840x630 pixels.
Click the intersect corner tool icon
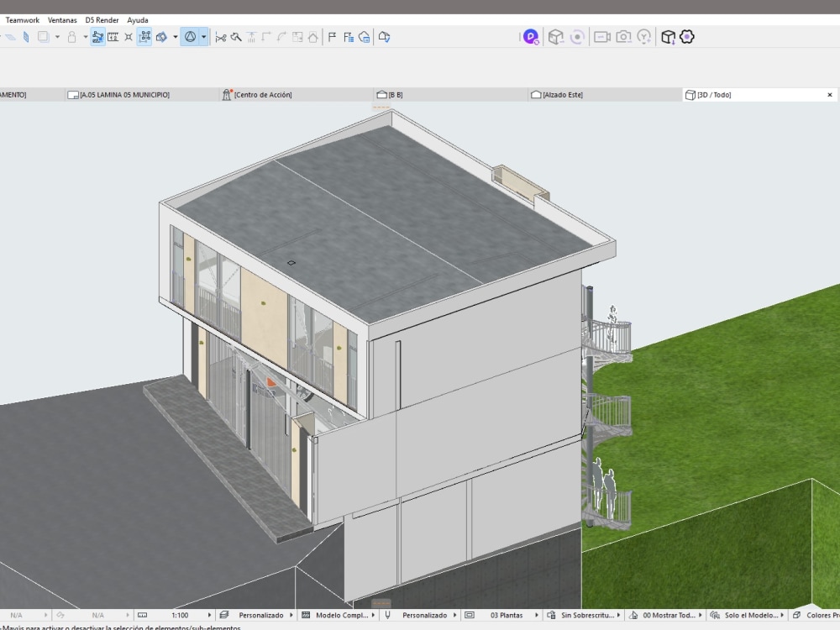pyautogui.click(x=266, y=37)
